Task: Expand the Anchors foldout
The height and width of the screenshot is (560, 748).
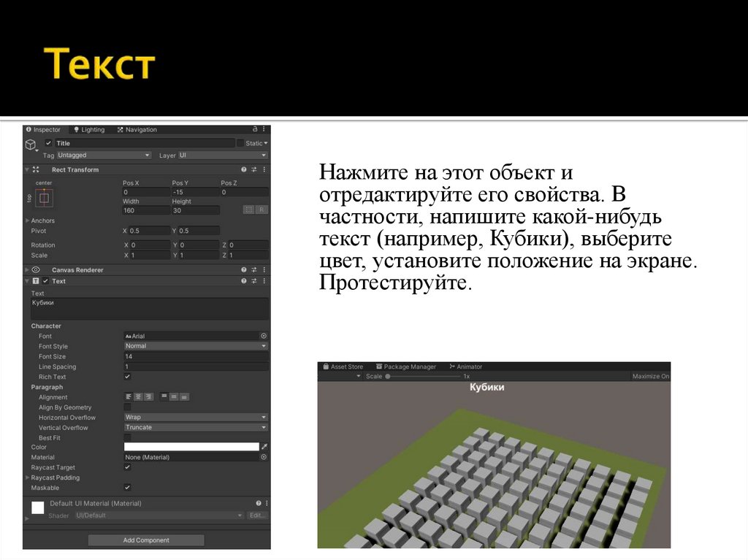Action: [x=27, y=220]
